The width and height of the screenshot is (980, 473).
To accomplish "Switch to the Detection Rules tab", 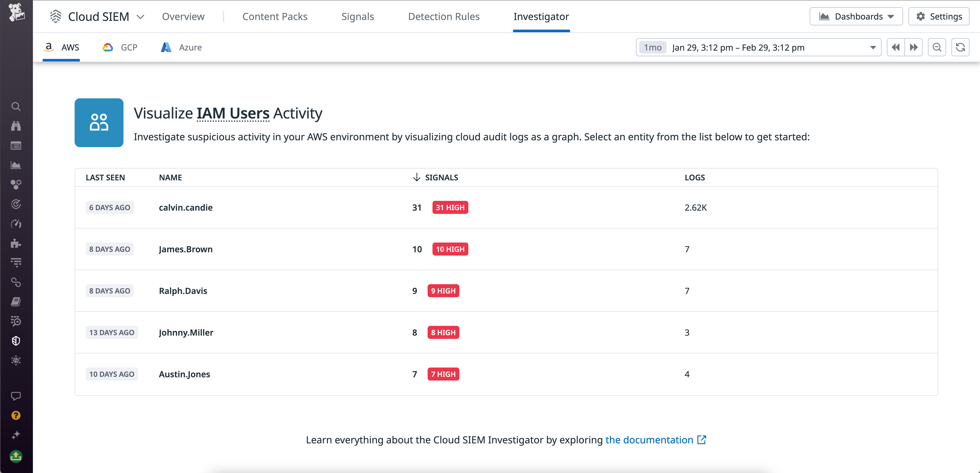I will (x=444, y=16).
